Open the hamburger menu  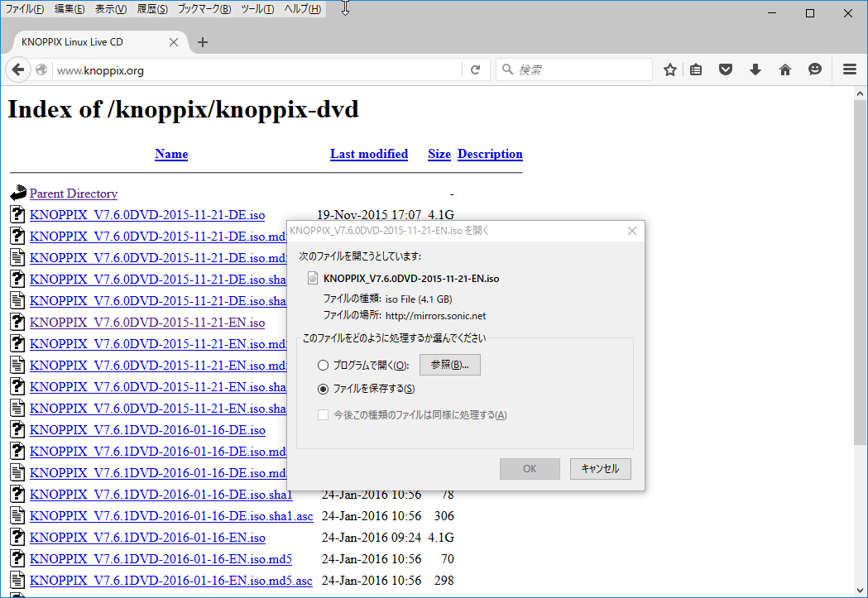coord(850,69)
